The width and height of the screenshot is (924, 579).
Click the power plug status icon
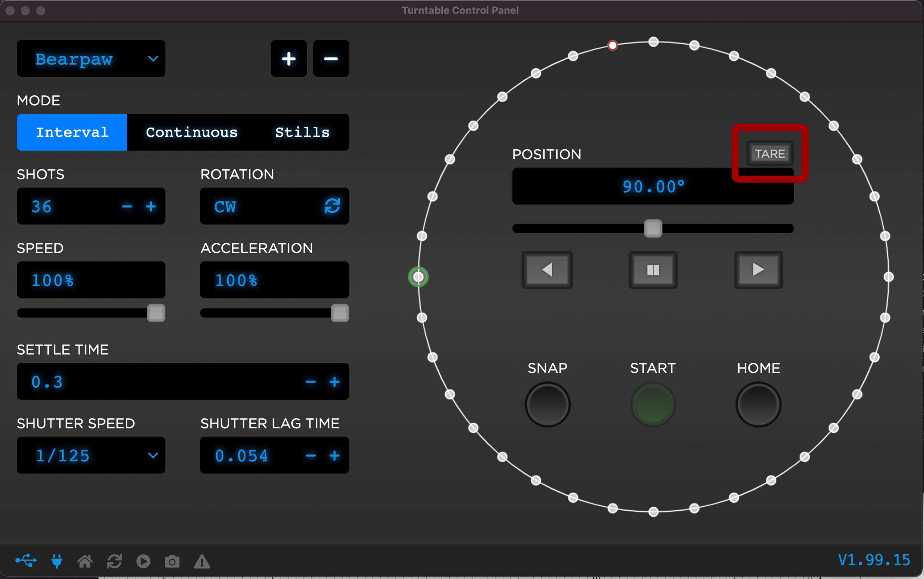coord(57,561)
